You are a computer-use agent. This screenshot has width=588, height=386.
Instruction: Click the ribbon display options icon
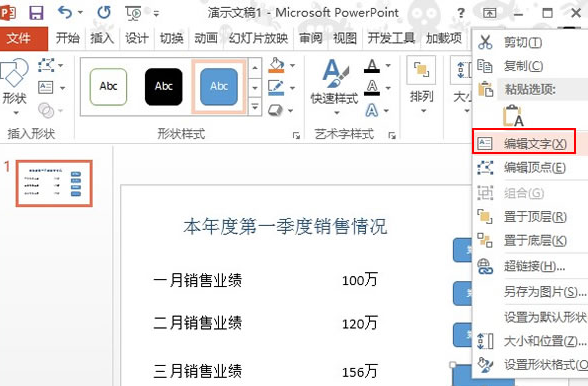489,13
